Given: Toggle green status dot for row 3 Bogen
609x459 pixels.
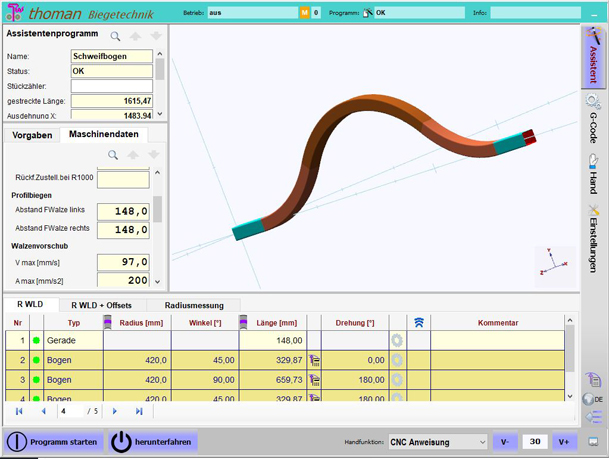Looking at the screenshot, I should click(36, 380).
